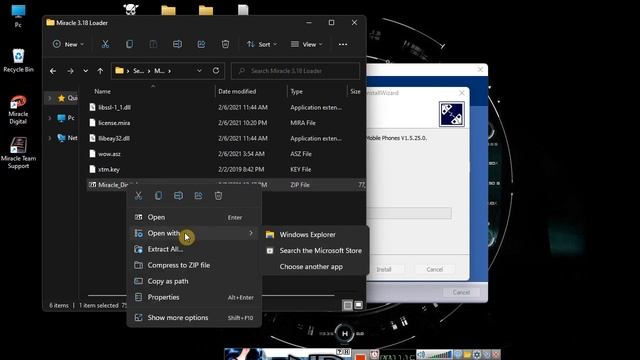Open the See more (three dots) menu
The image size is (640, 360).
coord(343,44)
